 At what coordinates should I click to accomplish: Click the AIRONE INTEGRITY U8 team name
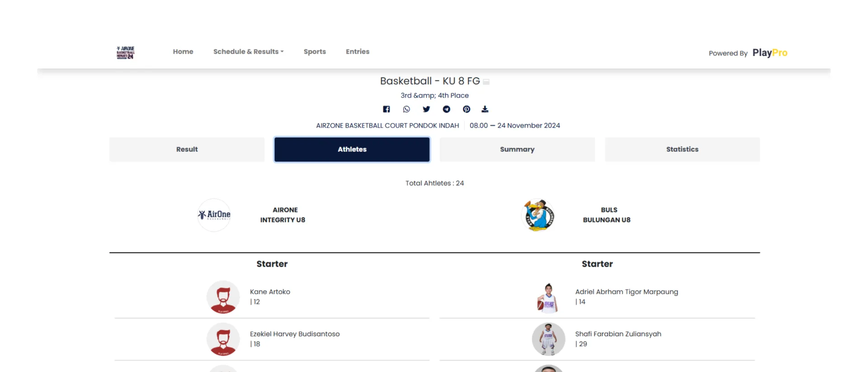tap(283, 215)
